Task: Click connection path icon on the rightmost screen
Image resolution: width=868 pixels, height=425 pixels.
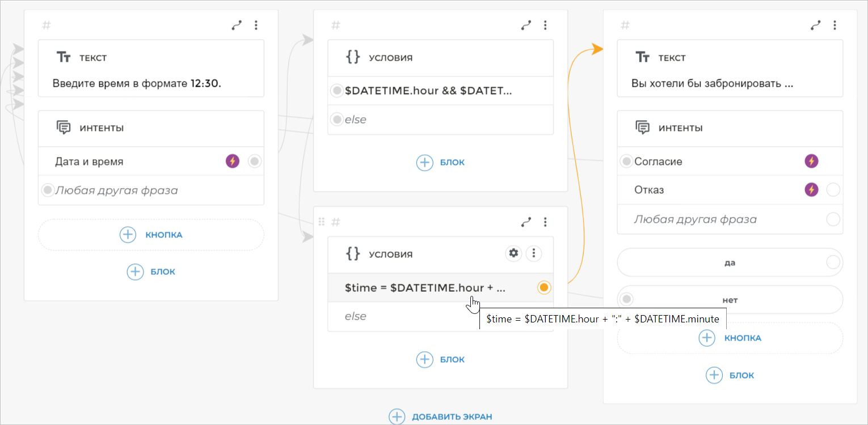Action: [815, 25]
